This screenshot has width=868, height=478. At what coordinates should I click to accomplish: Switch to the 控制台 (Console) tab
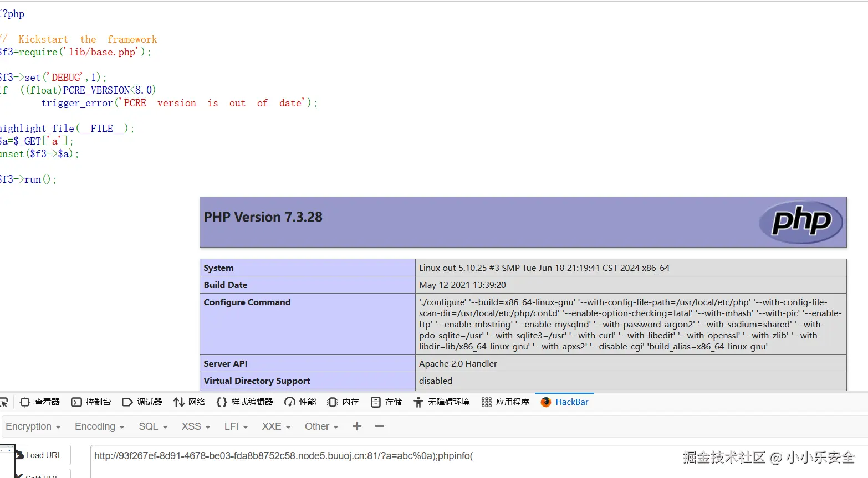coord(91,402)
